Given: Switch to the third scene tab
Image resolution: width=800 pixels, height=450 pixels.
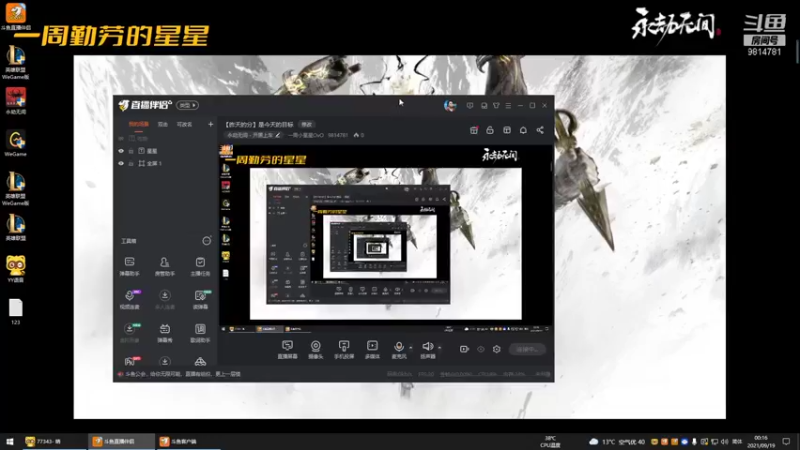Looking at the screenshot, I should click(x=184, y=124).
